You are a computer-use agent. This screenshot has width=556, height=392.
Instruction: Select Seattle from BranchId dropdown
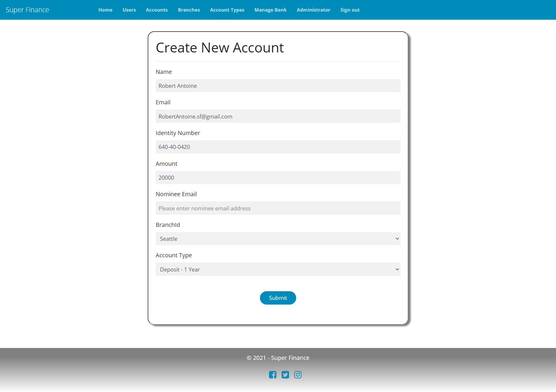278,238
